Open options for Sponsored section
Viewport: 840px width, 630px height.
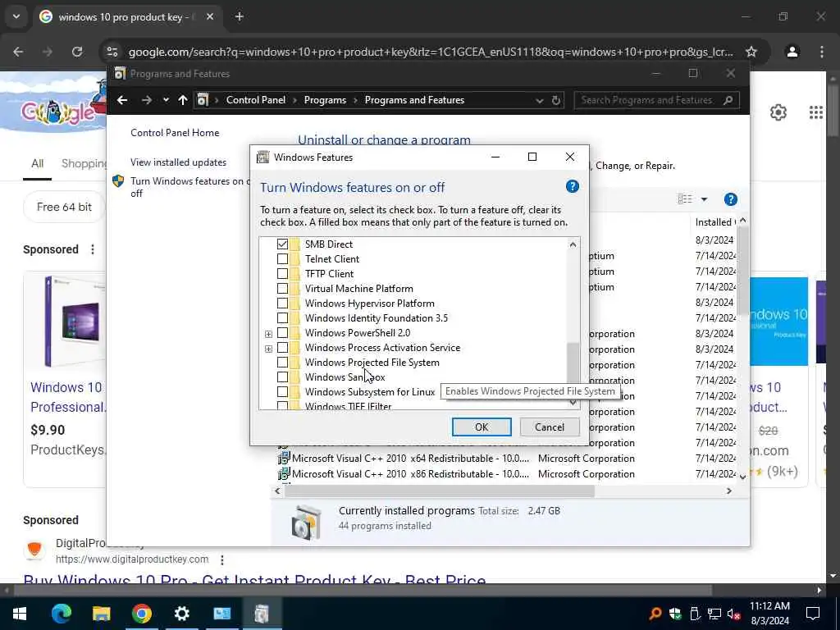click(x=92, y=249)
